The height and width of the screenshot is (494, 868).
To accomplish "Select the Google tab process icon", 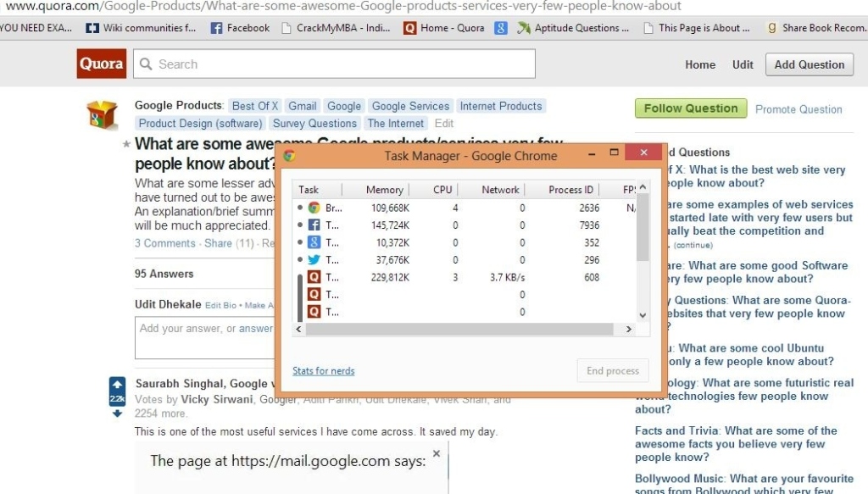I will click(x=314, y=241).
